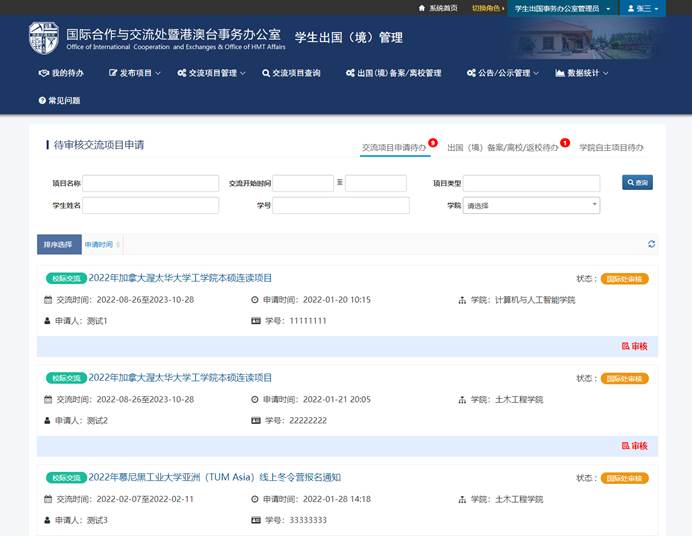Toggle sort order by 申请时间
692x536 pixels.
101,244
